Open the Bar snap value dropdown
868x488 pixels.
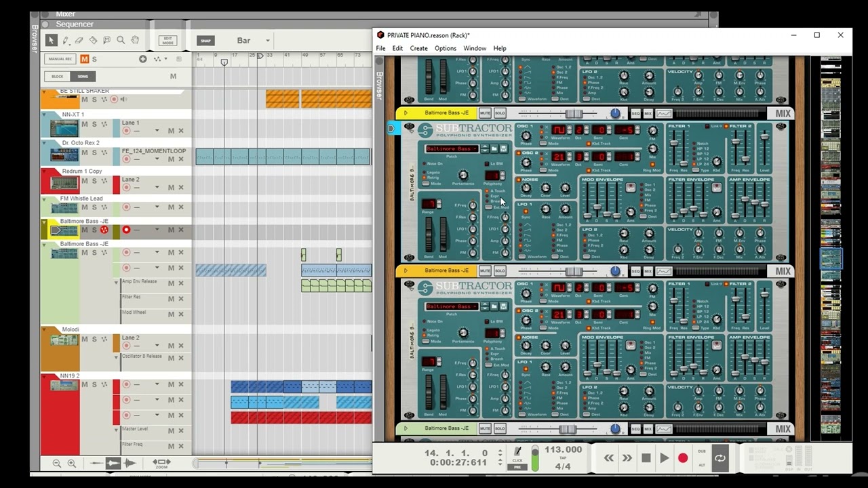(x=268, y=41)
